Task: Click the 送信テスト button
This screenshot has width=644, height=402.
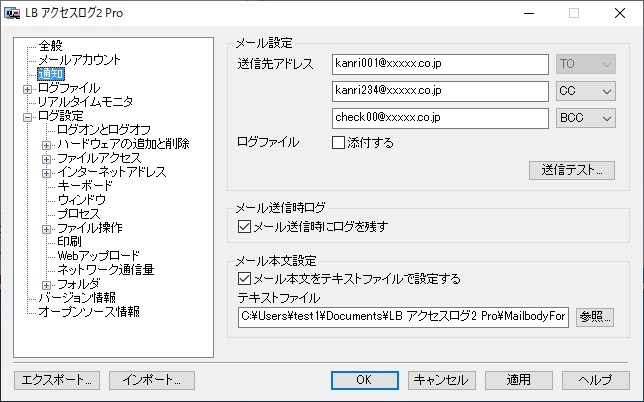Action: coord(571,170)
